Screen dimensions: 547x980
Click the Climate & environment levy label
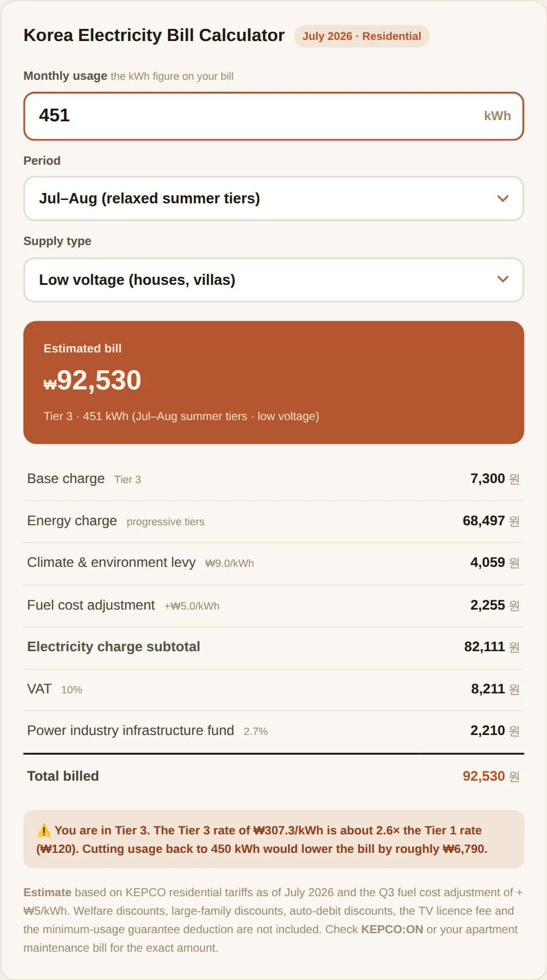pyautogui.click(x=111, y=563)
